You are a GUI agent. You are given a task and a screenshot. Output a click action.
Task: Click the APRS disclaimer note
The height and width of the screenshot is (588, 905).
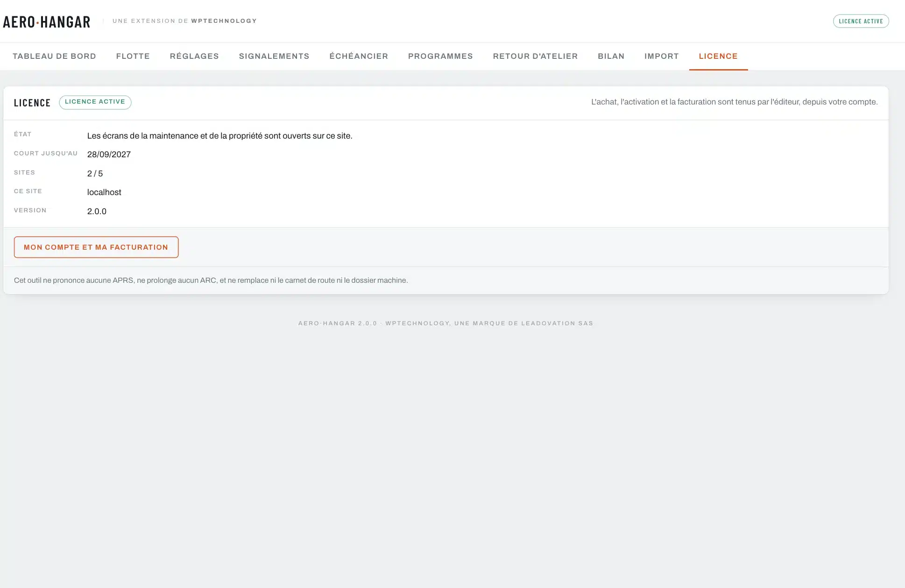211,280
